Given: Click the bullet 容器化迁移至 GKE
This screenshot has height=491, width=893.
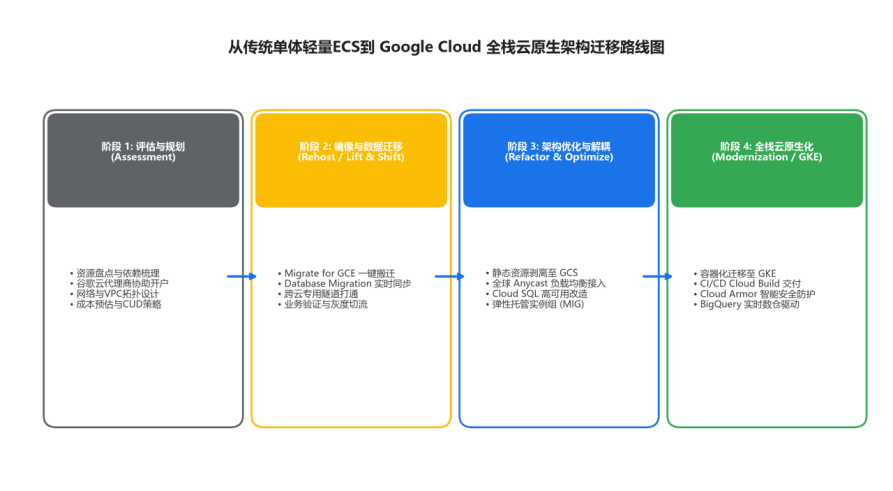Looking at the screenshot, I should pos(735,273).
